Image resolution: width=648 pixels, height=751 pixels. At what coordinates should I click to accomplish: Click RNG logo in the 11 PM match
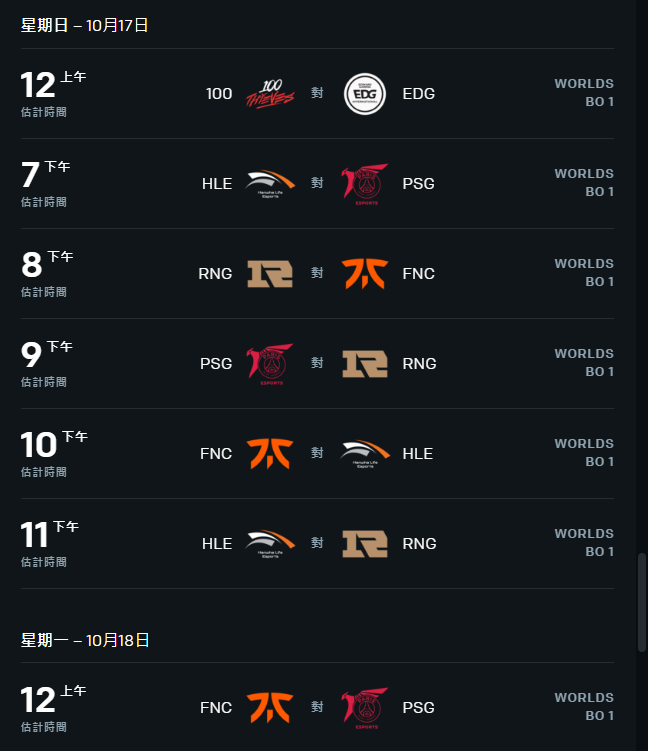365,544
